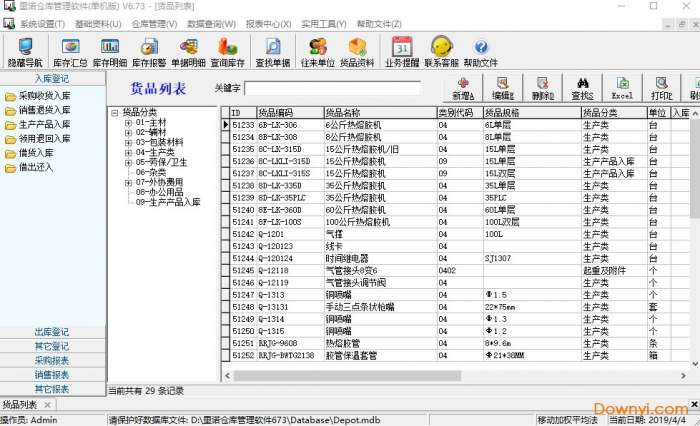Viewport: 700px width, 426px height.
Task: Switch to 其它登记 navigation section
Action: [52, 346]
